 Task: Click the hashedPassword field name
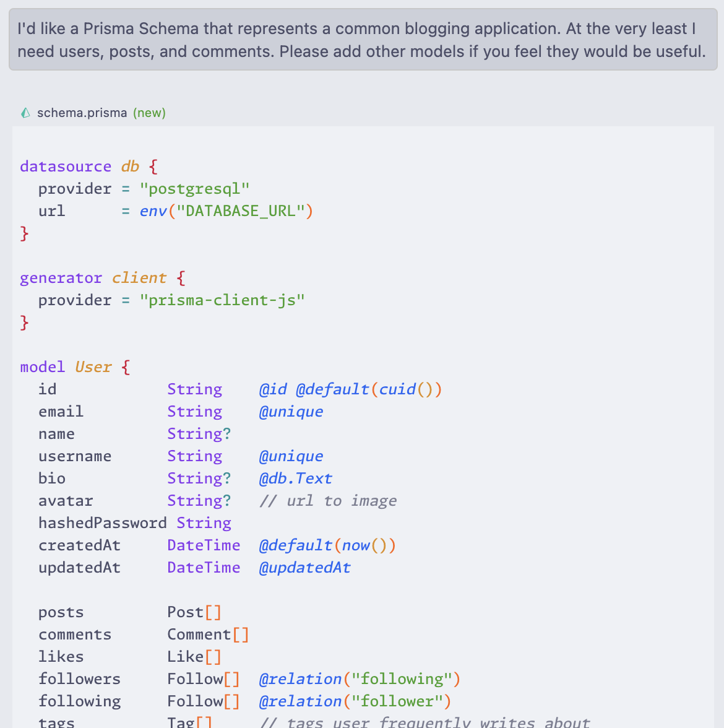coord(102,523)
